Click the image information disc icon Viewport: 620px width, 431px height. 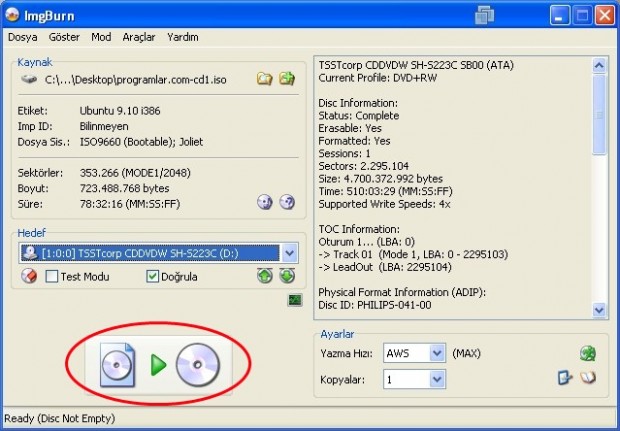[265, 202]
